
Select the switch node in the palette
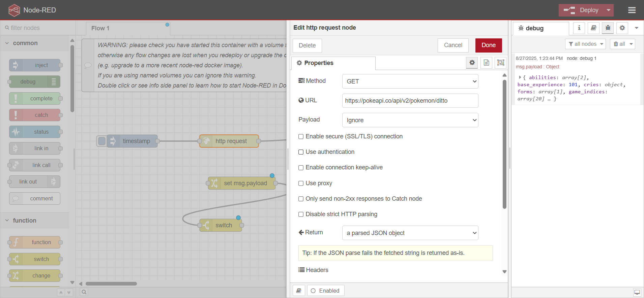click(x=35, y=259)
